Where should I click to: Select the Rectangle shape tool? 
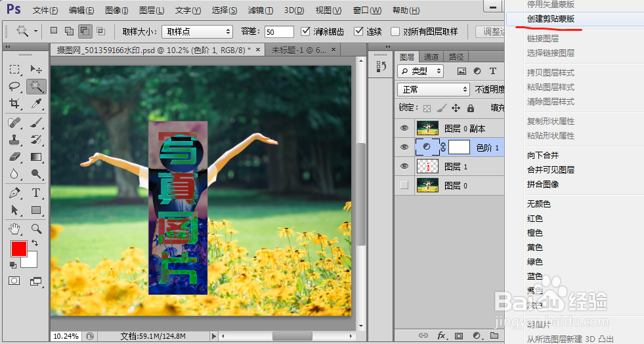[36, 210]
